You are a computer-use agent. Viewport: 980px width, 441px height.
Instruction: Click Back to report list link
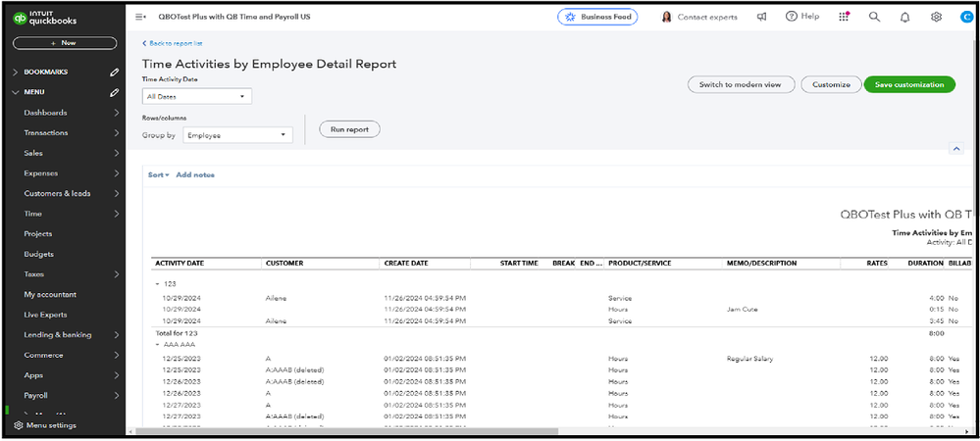174,43
